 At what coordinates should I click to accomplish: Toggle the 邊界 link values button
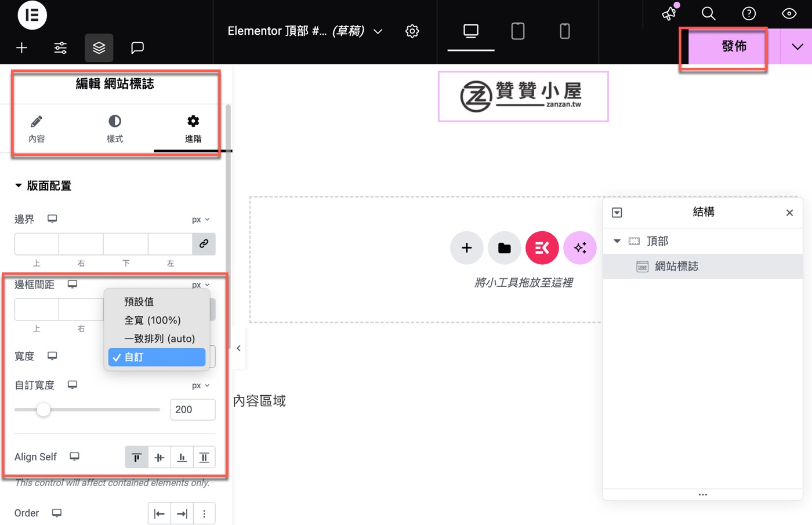(204, 244)
